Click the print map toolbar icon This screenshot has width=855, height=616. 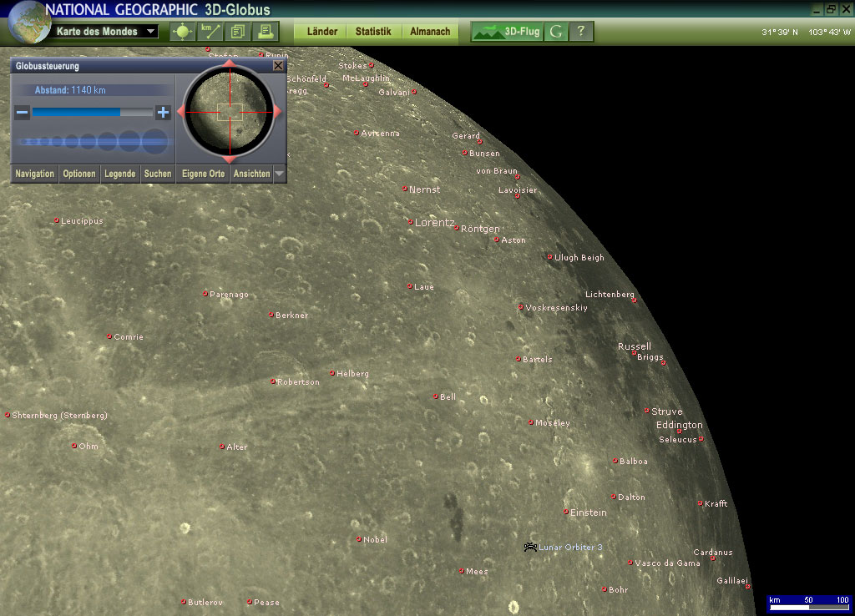pyautogui.click(x=266, y=32)
